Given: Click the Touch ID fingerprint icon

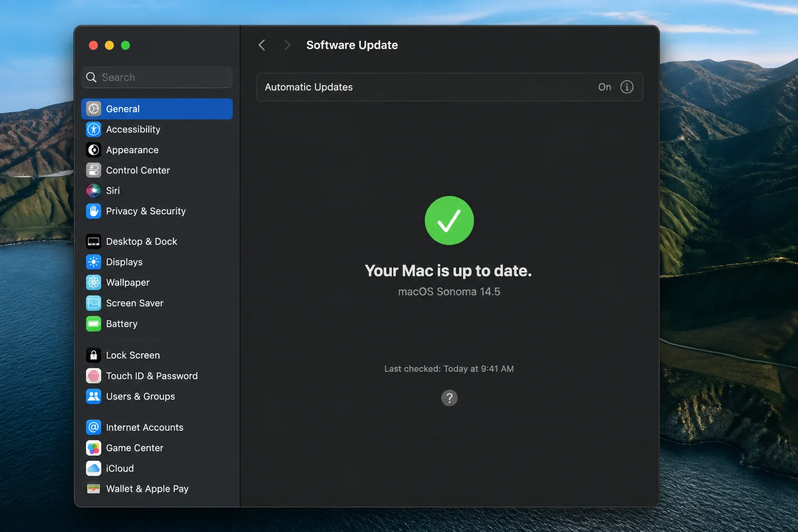Looking at the screenshot, I should [94, 376].
